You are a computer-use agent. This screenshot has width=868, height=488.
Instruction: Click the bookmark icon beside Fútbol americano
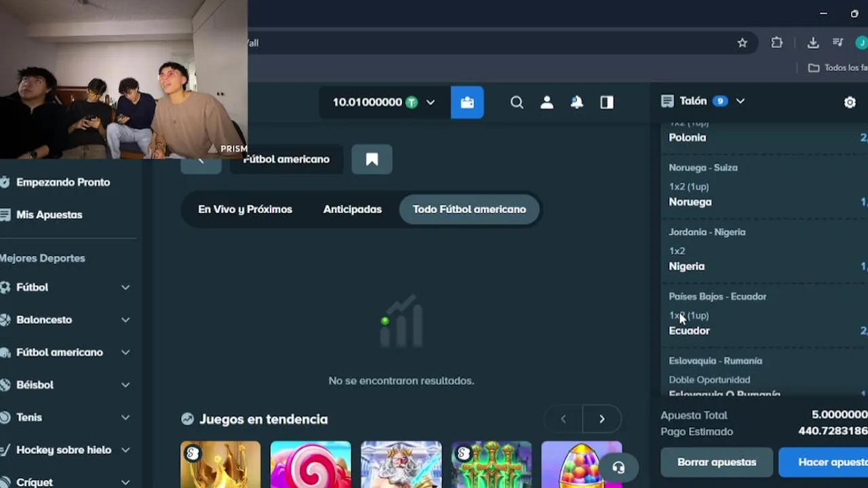(x=372, y=159)
